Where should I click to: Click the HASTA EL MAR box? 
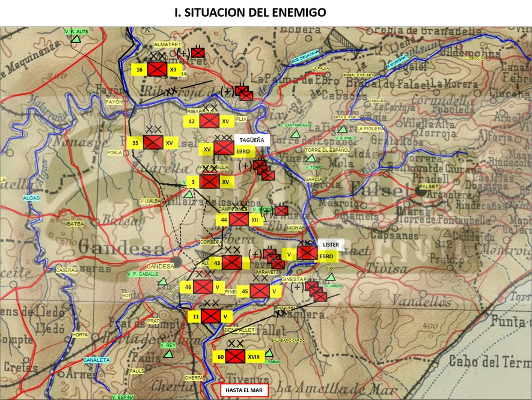pyautogui.click(x=244, y=390)
